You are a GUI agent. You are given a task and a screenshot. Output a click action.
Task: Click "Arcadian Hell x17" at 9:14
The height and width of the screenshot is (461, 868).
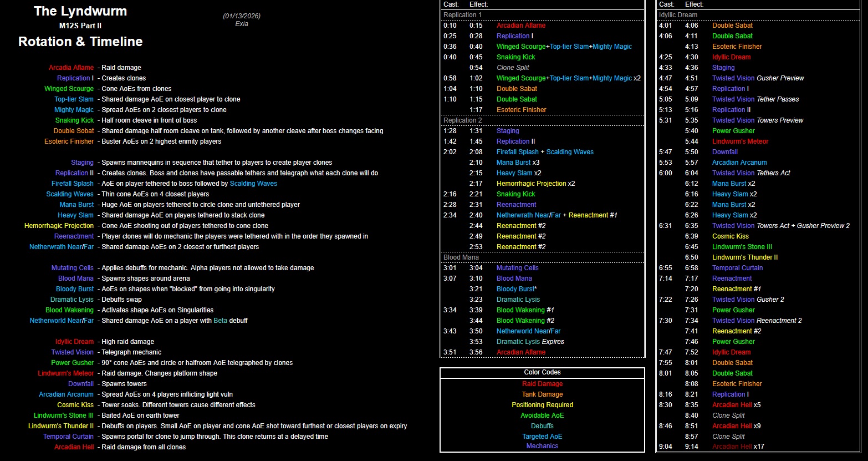(738, 447)
